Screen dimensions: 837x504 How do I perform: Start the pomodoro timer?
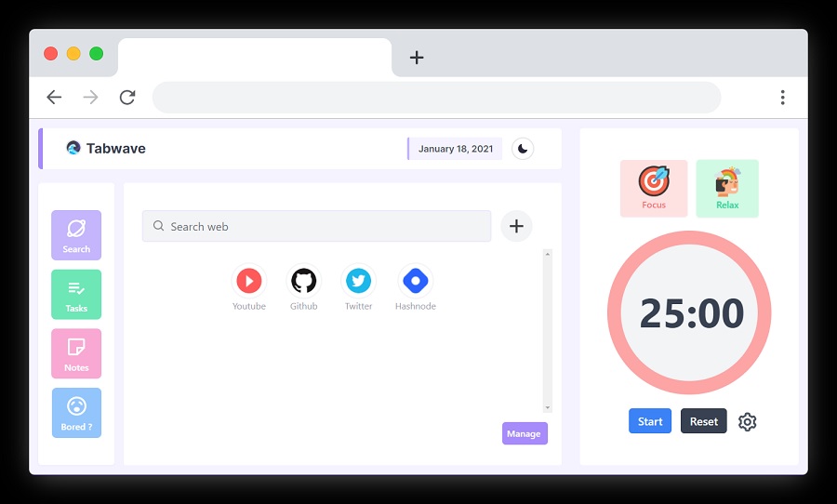[650, 421]
